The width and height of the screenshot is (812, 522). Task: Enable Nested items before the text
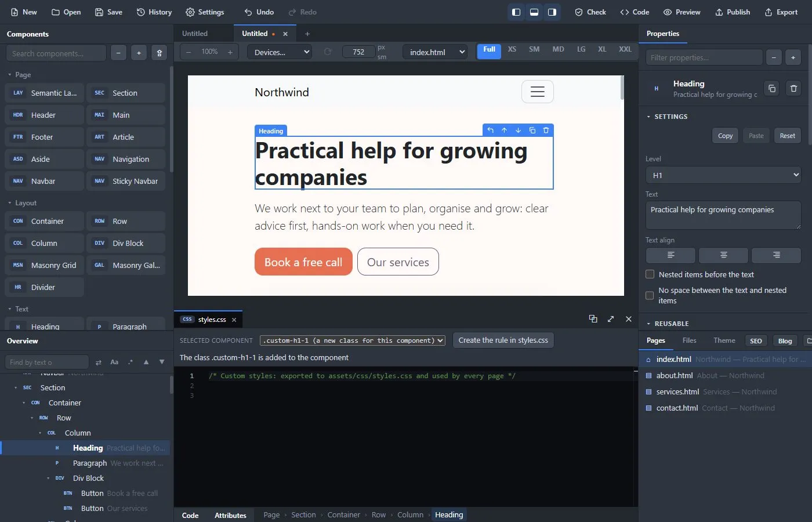pos(650,274)
